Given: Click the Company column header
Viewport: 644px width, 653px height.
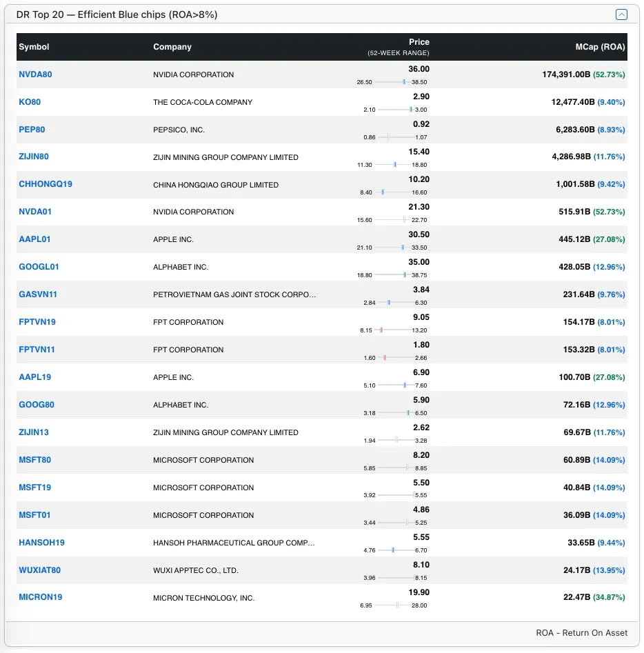Looking at the screenshot, I should pyautogui.click(x=172, y=47).
